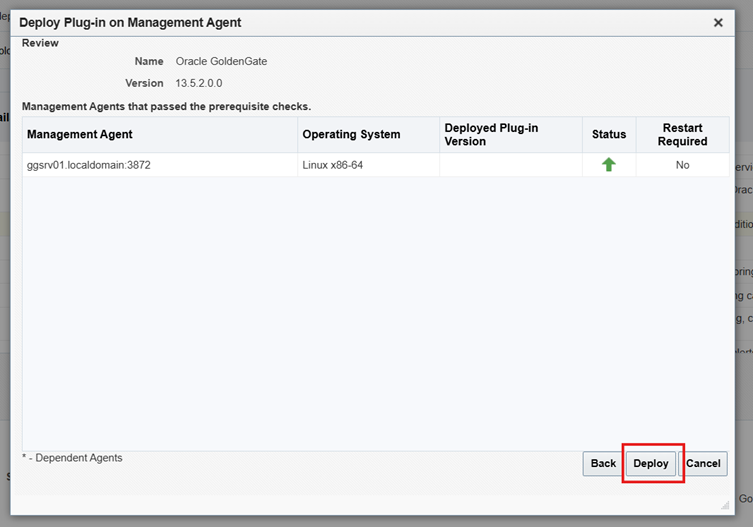Click the 'No' restart required cell
Screen dimensions: 753x527
coord(682,165)
